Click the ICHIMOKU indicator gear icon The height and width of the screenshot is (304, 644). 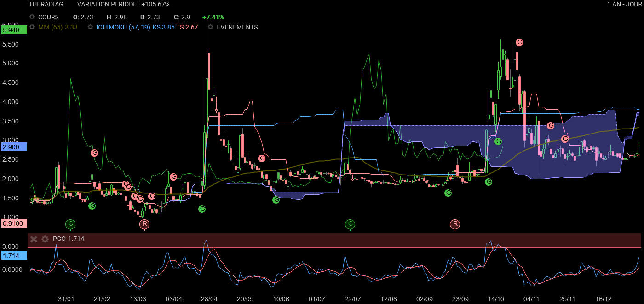(91, 27)
